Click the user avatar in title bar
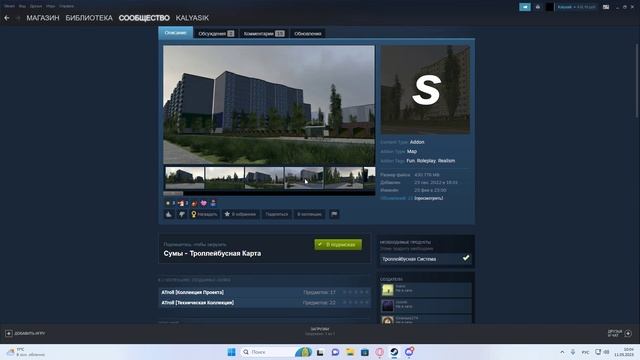Viewport: 640px width, 360px height. [x=550, y=7]
